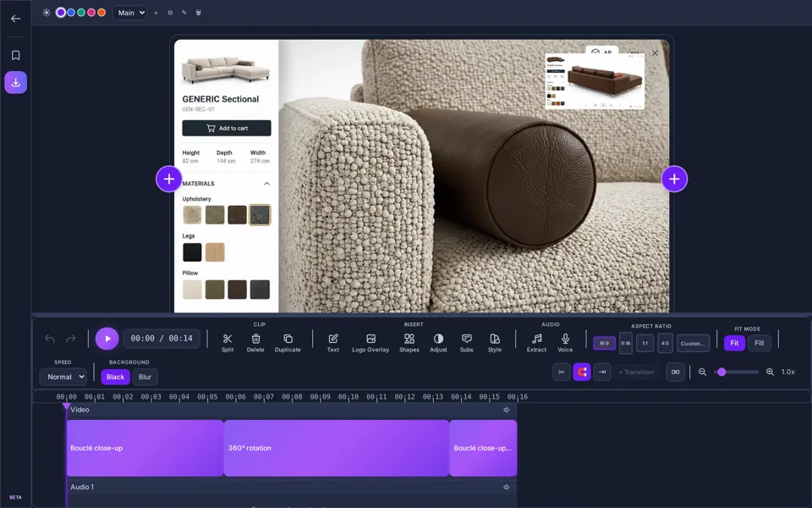Screen dimensions: 812x508
Task: Set fit mode to Fit
Action: pyautogui.click(x=734, y=343)
